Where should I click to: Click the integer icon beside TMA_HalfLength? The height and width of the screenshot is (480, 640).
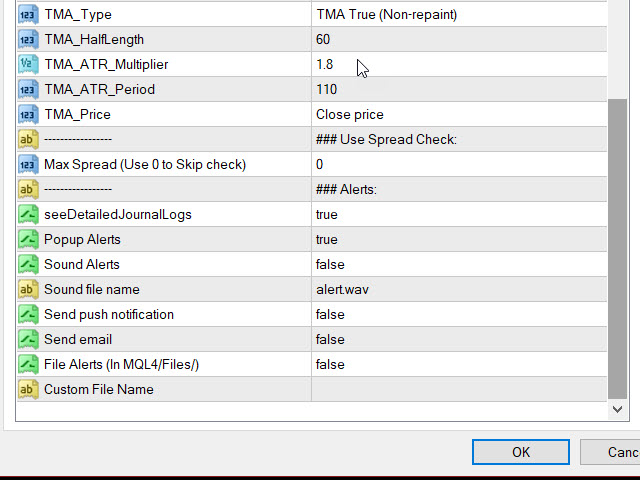tap(28, 40)
